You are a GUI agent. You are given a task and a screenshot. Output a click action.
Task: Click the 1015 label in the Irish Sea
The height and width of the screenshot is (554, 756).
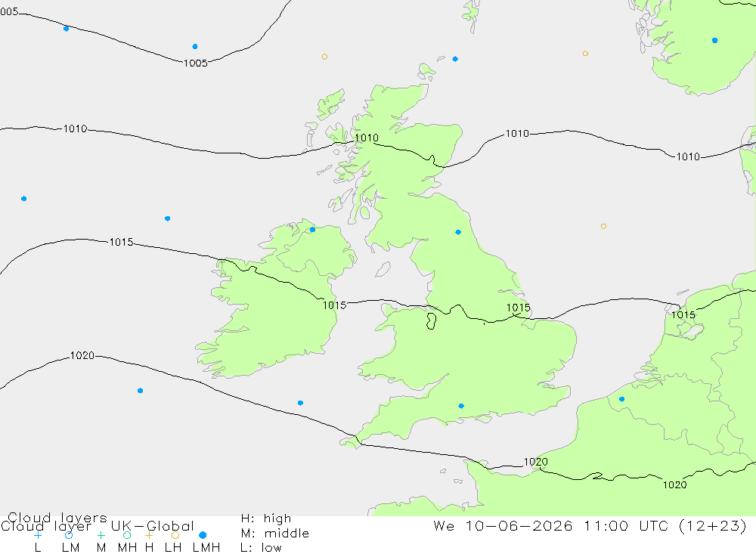tap(335, 305)
